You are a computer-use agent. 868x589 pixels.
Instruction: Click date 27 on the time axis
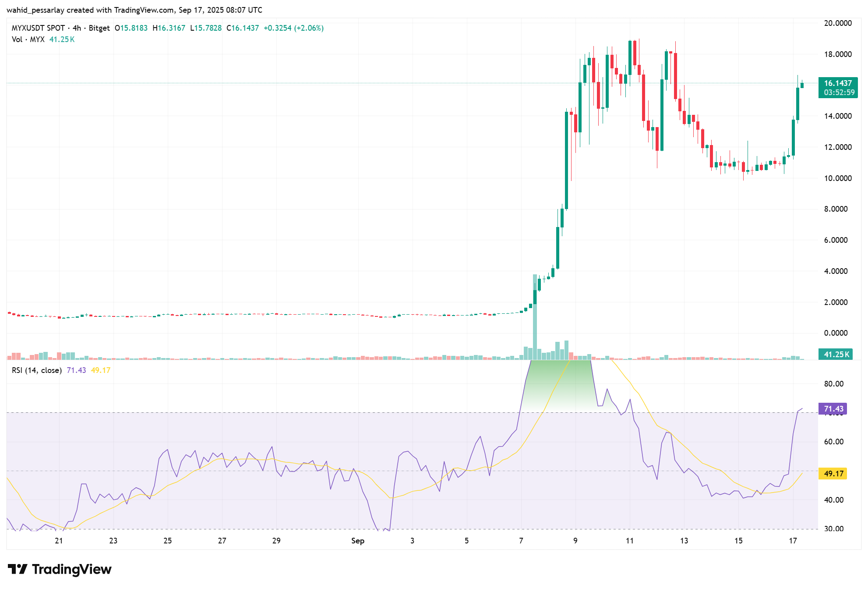(x=222, y=541)
